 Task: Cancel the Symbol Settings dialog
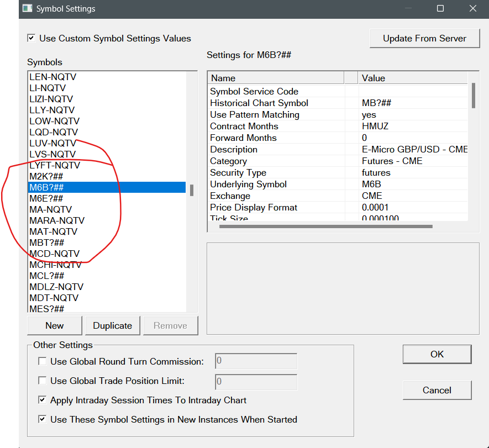tap(437, 390)
